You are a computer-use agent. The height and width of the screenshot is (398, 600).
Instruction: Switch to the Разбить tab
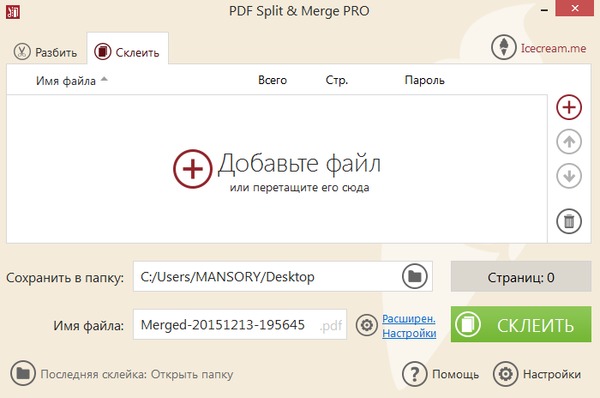[45, 52]
